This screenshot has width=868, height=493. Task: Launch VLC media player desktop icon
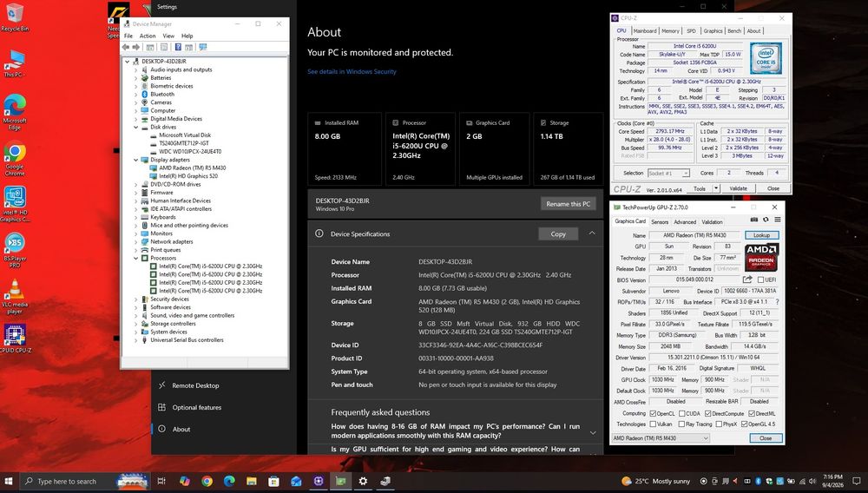tap(15, 295)
